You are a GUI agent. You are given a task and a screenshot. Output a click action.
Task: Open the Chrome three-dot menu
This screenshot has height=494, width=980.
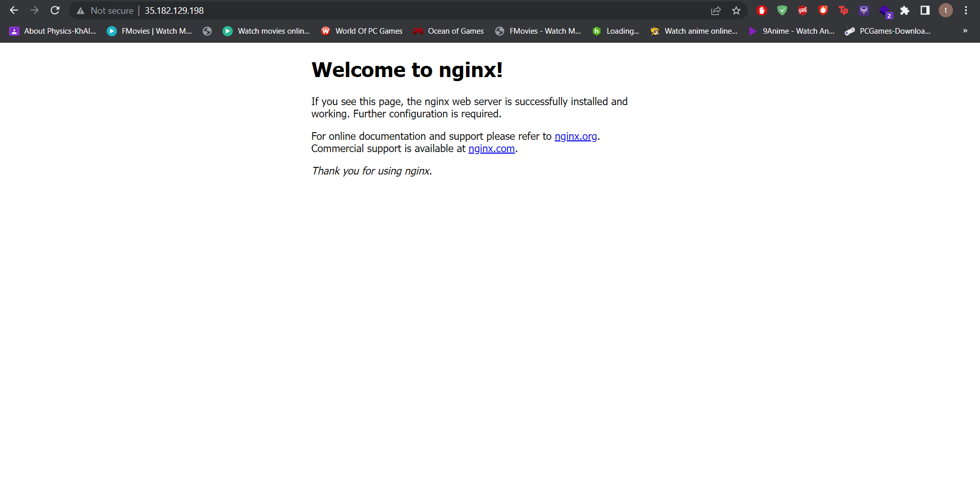coord(966,10)
